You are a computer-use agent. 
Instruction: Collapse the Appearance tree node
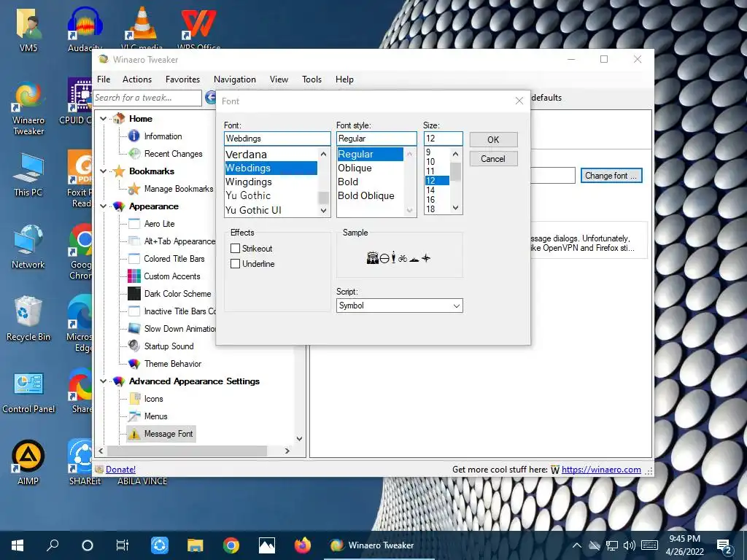[104, 206]
